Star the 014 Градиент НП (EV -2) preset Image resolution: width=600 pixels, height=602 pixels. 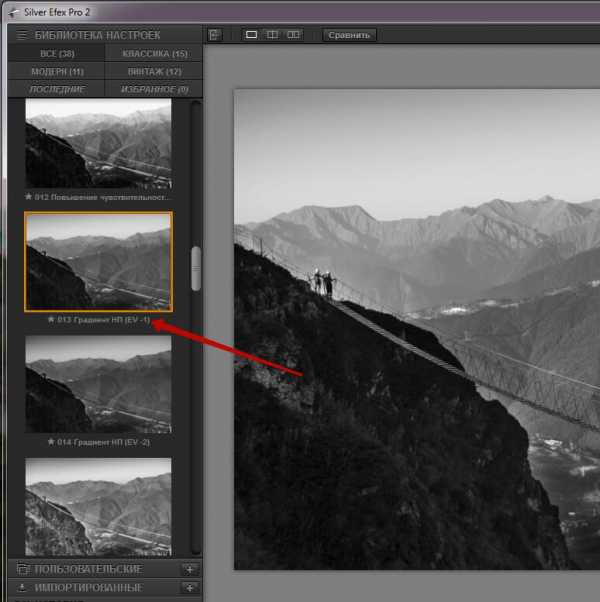point(50,441)
